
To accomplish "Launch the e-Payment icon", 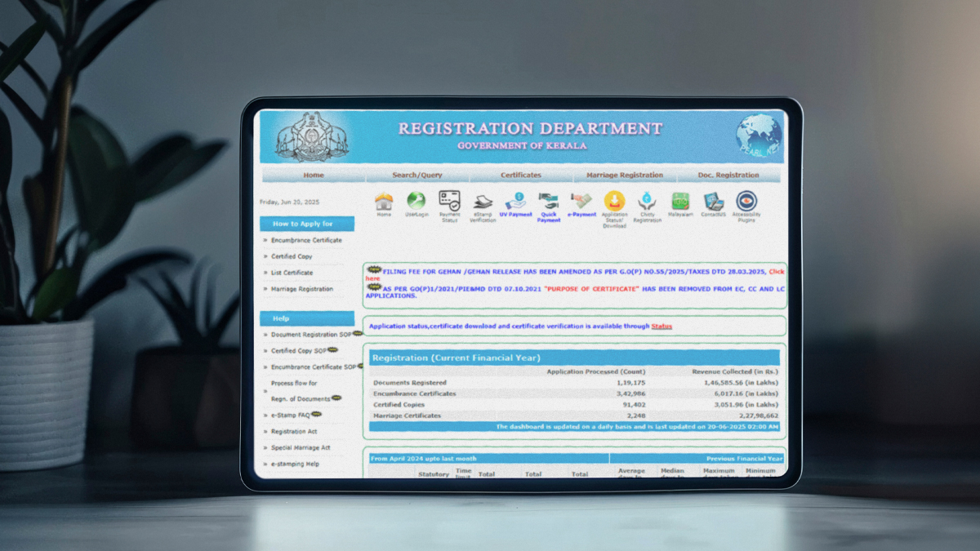I will pyautogui.click(x=581, y=201).
